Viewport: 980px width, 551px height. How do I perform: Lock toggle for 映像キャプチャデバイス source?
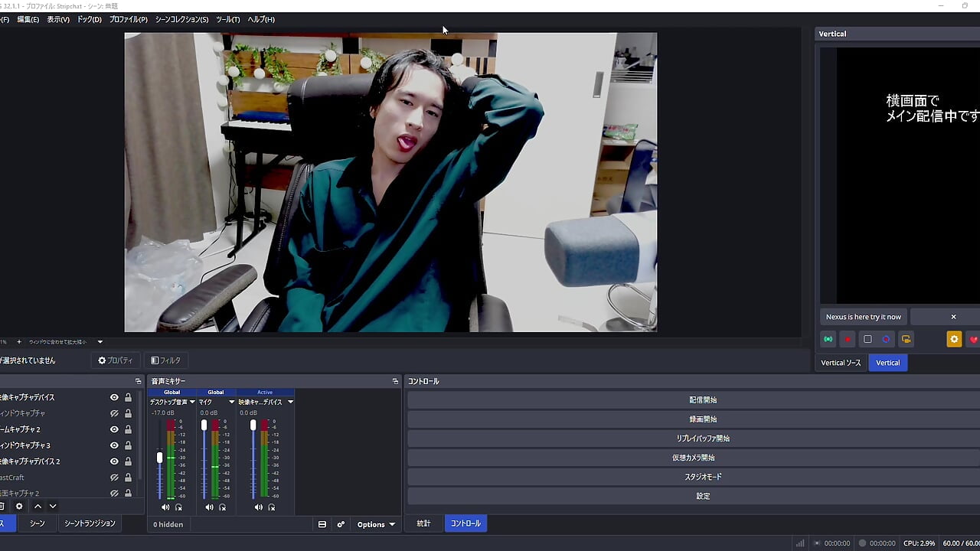click(128, 398)
